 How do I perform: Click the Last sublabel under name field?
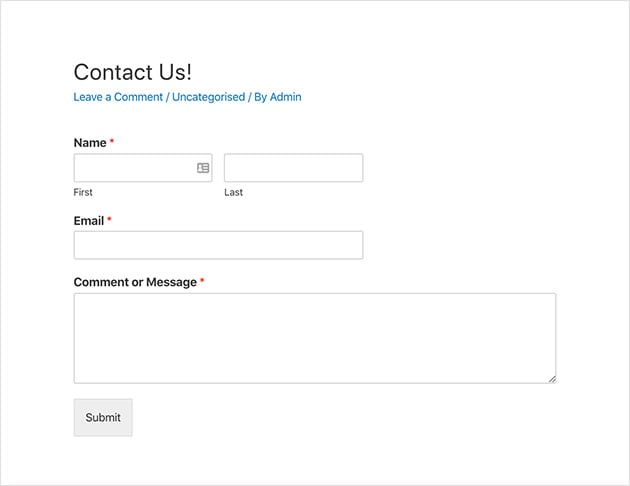(233, 192)
